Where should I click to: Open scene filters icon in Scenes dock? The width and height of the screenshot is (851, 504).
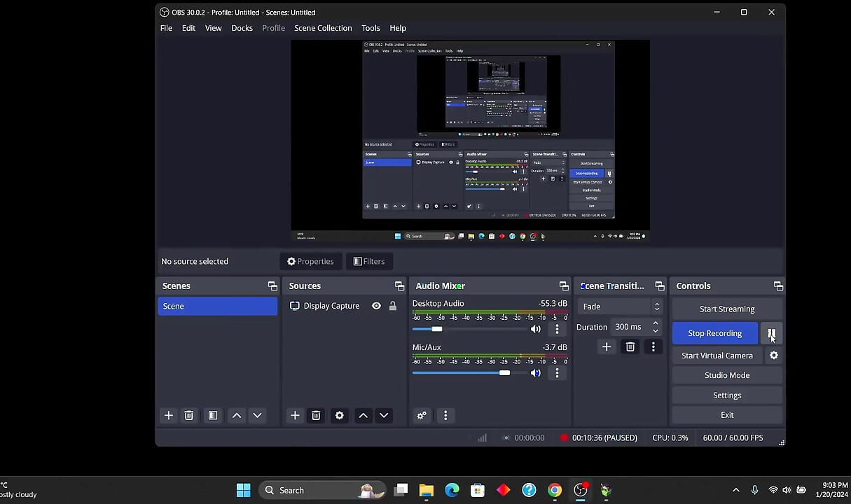[213, 415]
